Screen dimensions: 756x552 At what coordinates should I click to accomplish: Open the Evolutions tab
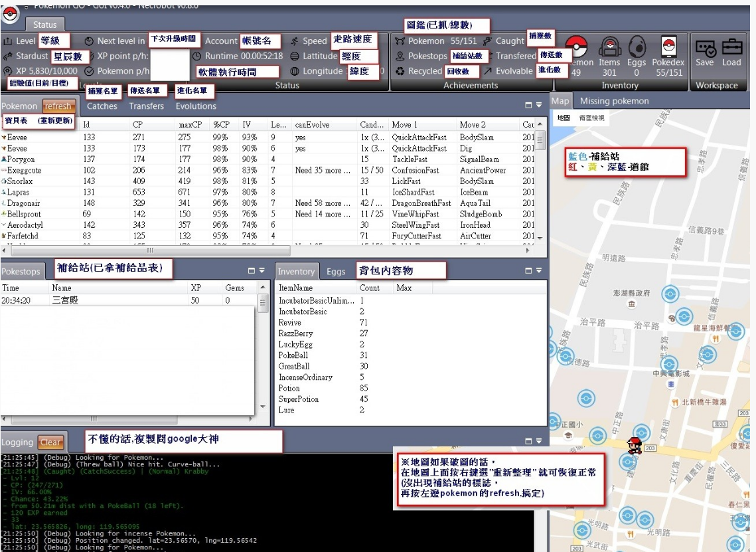point(196,106)
